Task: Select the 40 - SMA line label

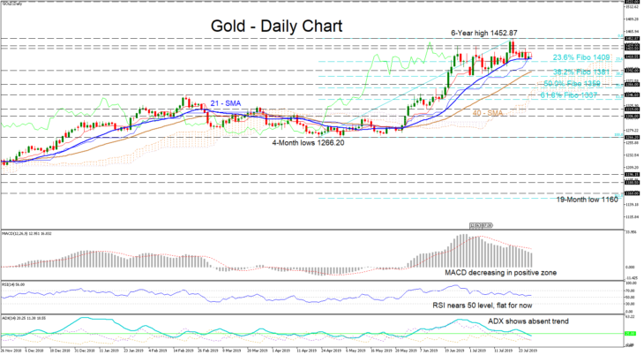Action: [488, 113]
